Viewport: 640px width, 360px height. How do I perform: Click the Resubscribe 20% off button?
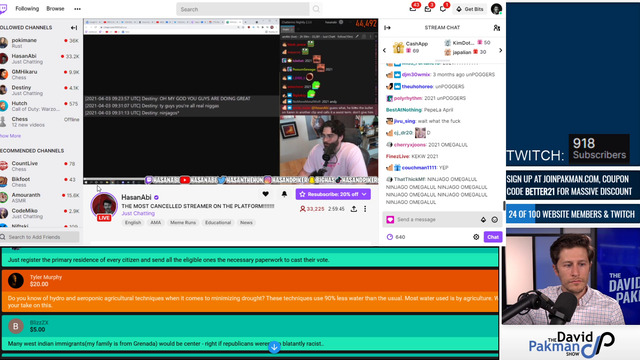click(333, 194)
